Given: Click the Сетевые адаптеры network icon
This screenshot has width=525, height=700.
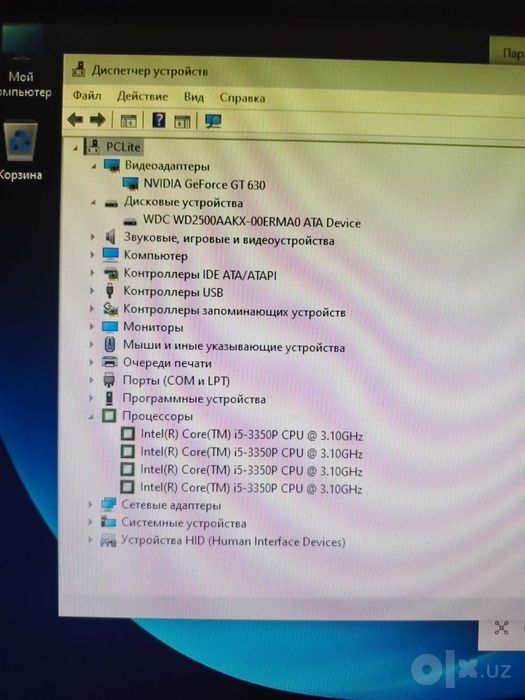Looking at the screenshot, I should 108,504.
